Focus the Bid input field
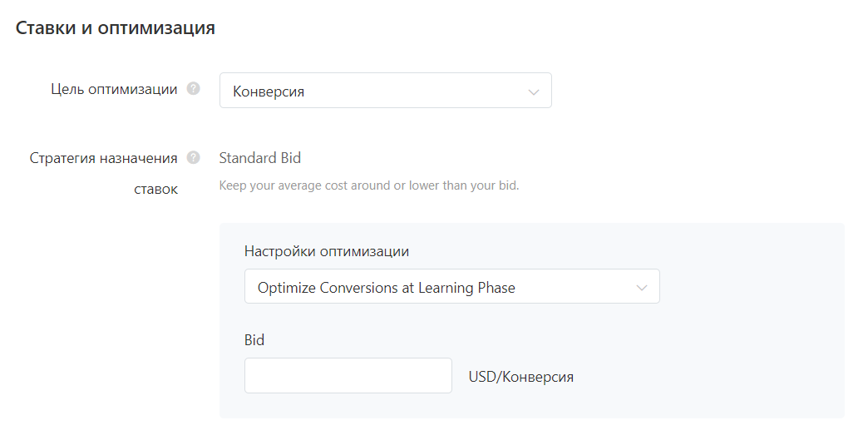This screenshot has width=868, height=435. point(348,376)
